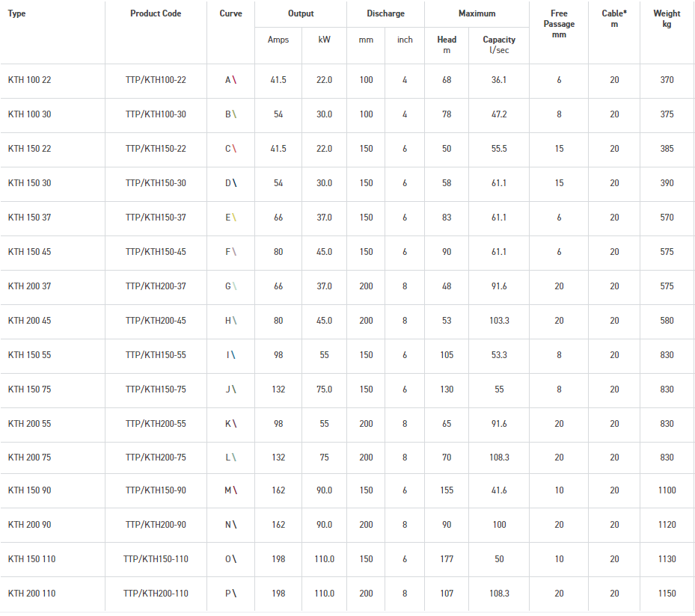
Task: View curve M icon for KTH 150 90
Action: [x=234, y=490]
